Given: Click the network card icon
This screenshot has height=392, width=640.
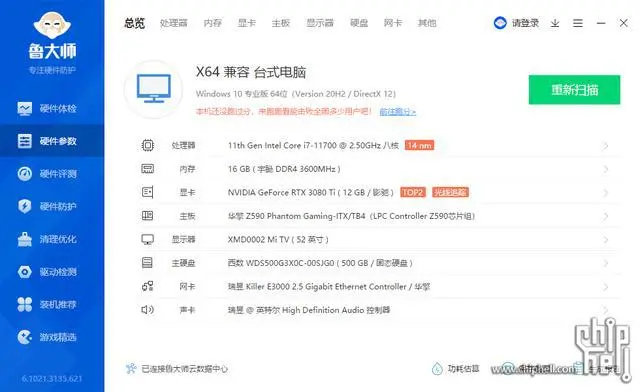Looking at the screenshot, I should (148, 286).
